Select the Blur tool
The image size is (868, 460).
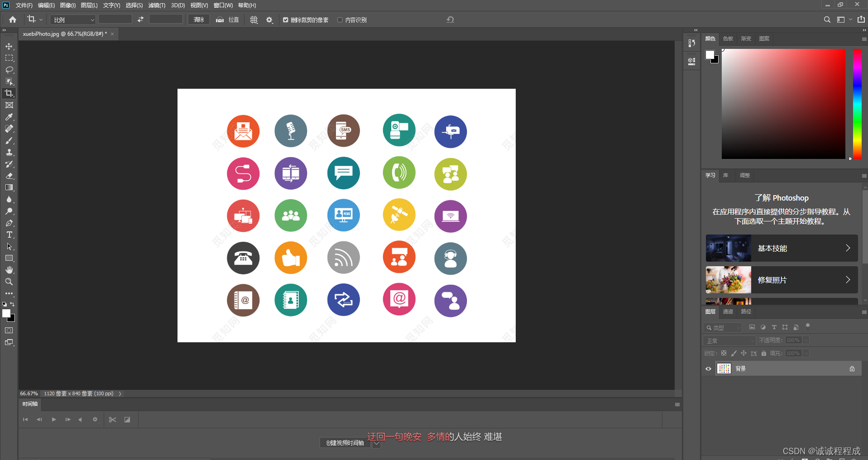click(x=9, y=199)
